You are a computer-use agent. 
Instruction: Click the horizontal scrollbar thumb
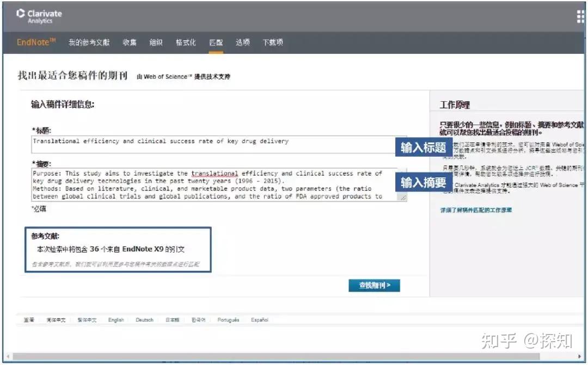(x=275, y=356)
